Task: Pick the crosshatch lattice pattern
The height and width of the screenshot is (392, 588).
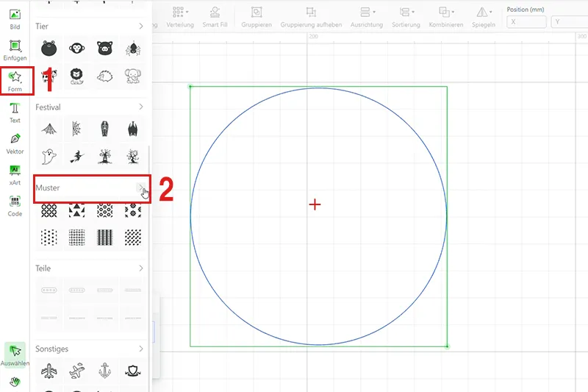Action: tap(49, 211)
